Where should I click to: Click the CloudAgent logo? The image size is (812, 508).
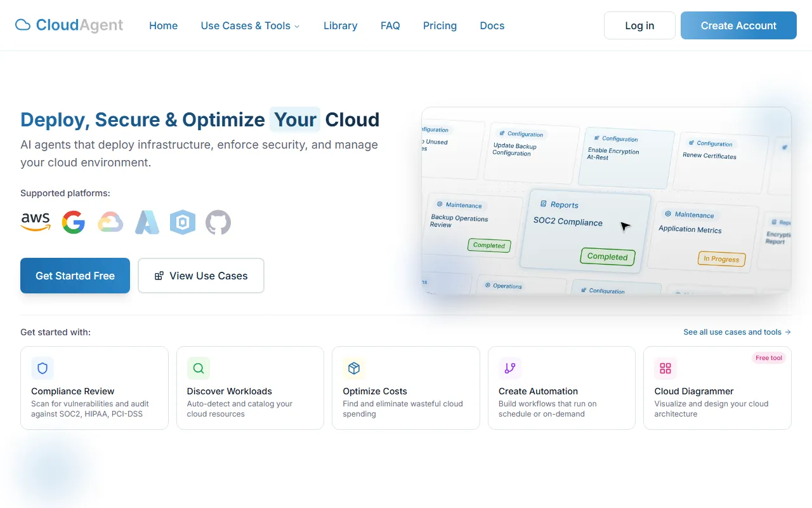(69, 25)
